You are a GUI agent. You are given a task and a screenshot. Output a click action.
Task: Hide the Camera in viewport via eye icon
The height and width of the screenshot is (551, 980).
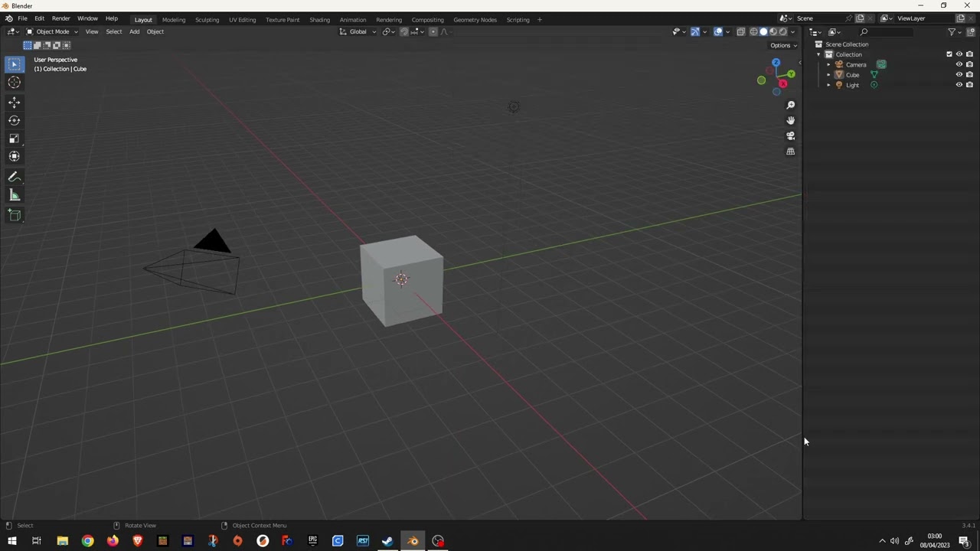pyautogui.click(x=959, y=64)
